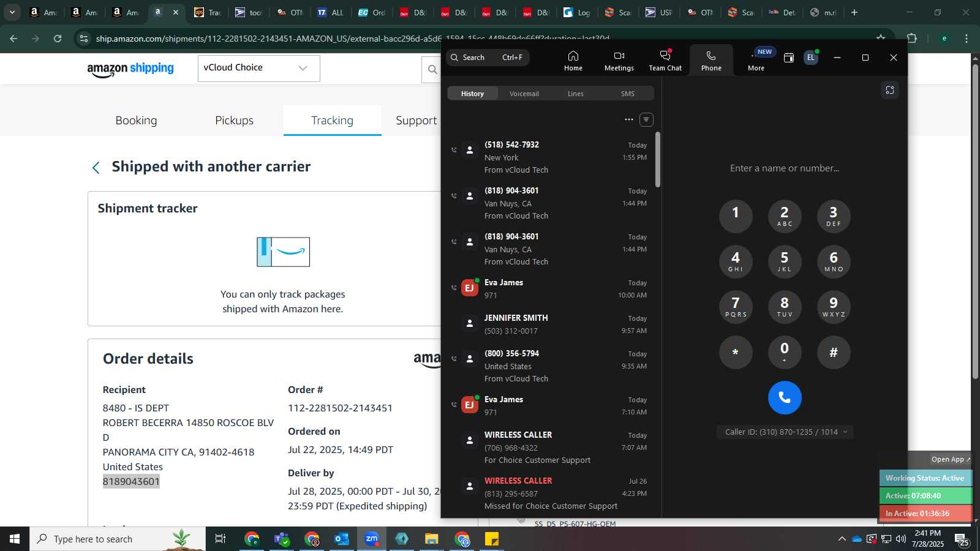The image size is (980, 551).
Task: Tap the pound key on the keypad
Action: 834,352
